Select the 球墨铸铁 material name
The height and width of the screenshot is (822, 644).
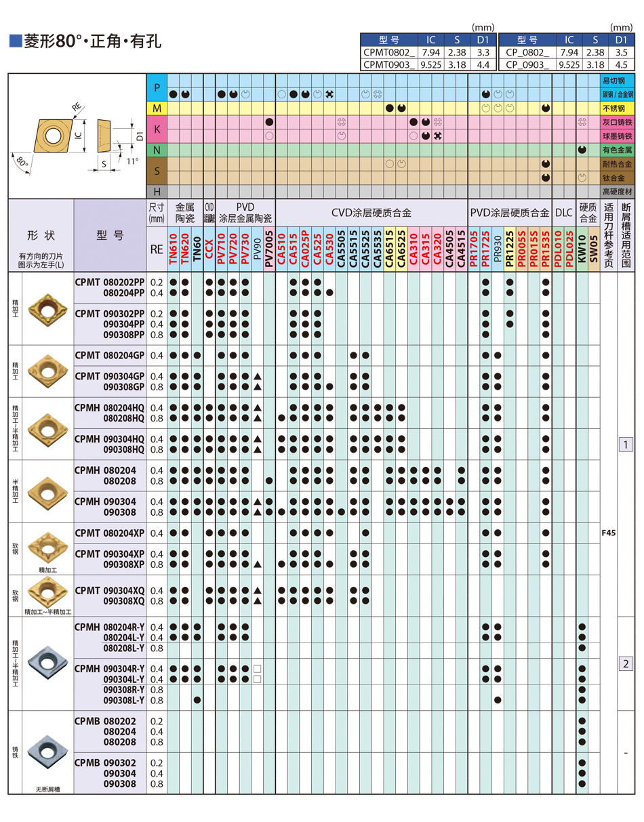[x=618, y=136]
